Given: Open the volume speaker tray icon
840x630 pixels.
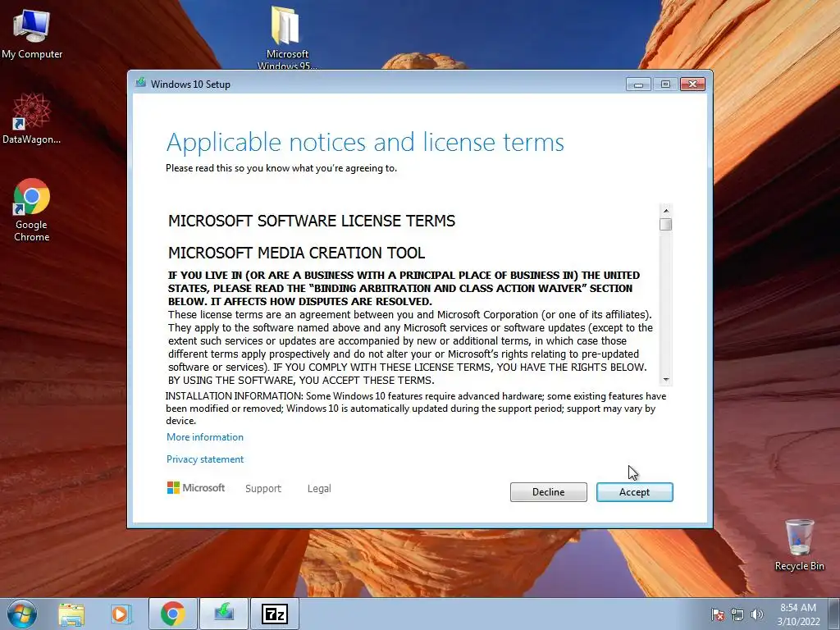Looking at the screenshot, I should [x=756, y=614].
